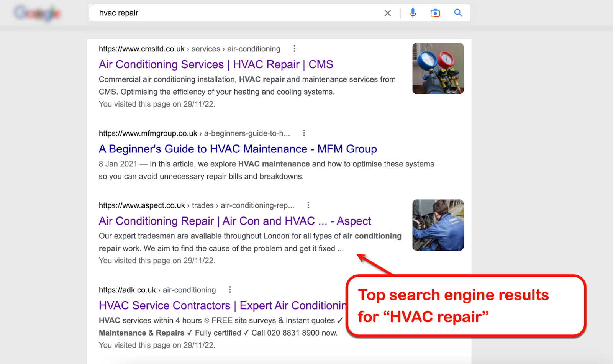The image size is (613, 364).
Task: Open the technician thumbnail for Aspect result
Action: point(438,225)
